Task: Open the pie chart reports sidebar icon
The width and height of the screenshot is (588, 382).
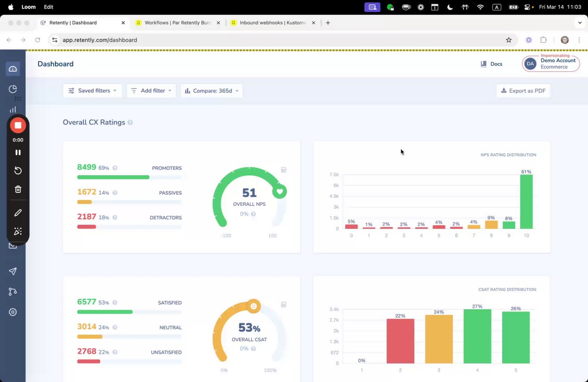Action: [13, 89]
